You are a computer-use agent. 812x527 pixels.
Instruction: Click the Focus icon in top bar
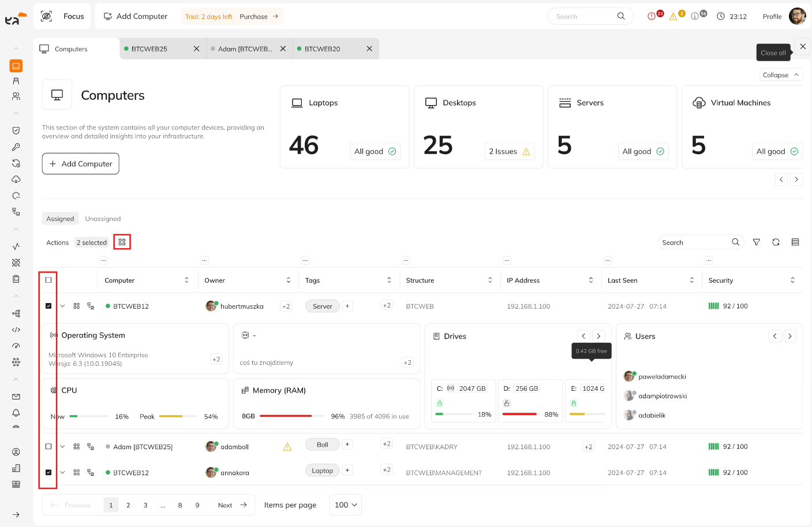tap(47, 16)
